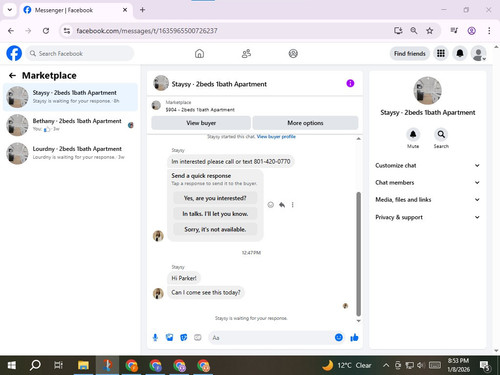This screenshot has height=375, width=500.
Task: Open a new browser tab
Action: pos(142,10)
